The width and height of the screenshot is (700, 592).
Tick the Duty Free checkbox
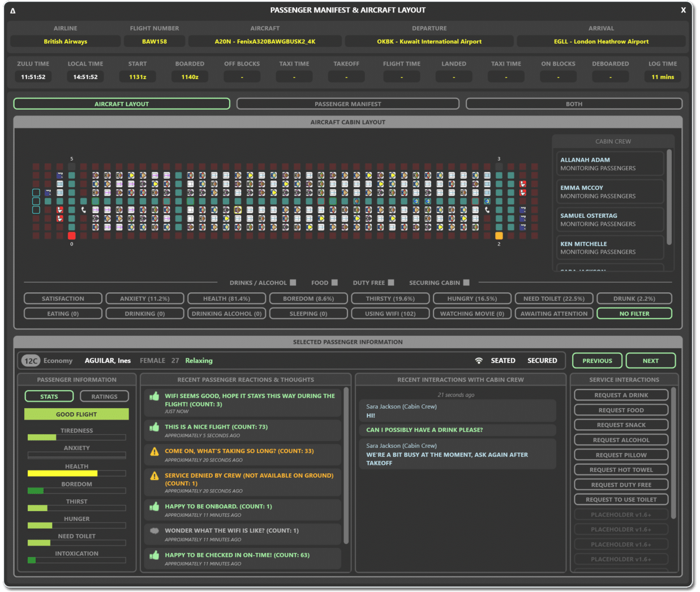(391, 283)
